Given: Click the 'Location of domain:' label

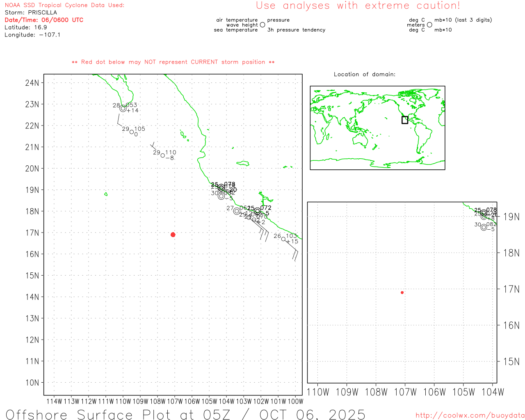Looking at the screenshot, I should [x=364, y=74].
